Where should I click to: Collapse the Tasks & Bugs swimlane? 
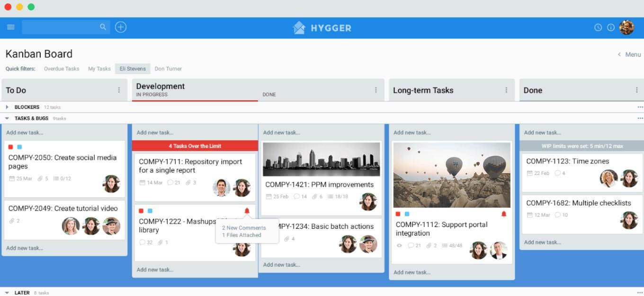7,118
